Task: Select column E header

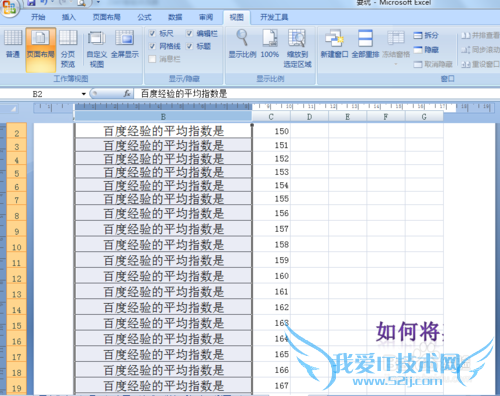Action: click(x=347, y=117)
